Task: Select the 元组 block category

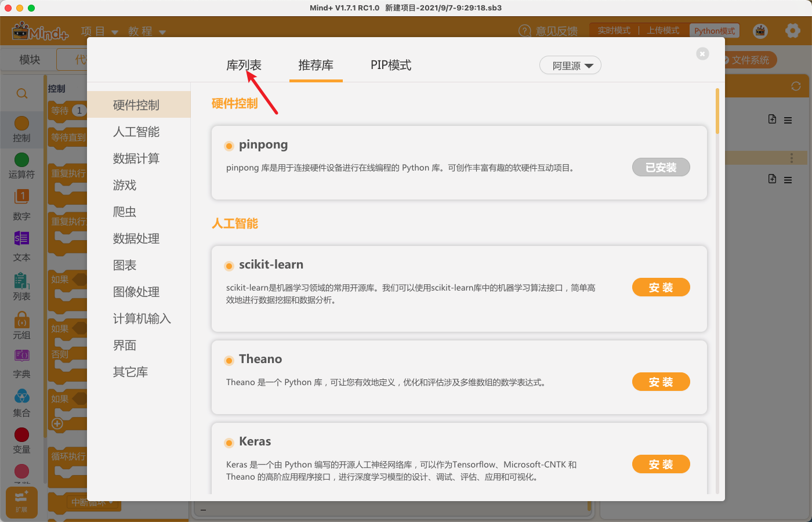Action: pyautogui.click(x=21, y=325)
